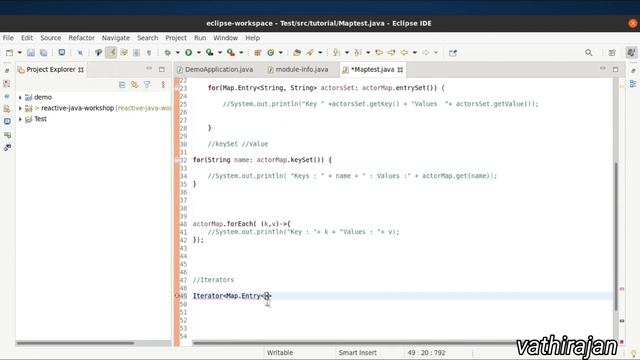Select the Test project in explorer
This screenshot has height=360, width=640.
tap(40, 119)
